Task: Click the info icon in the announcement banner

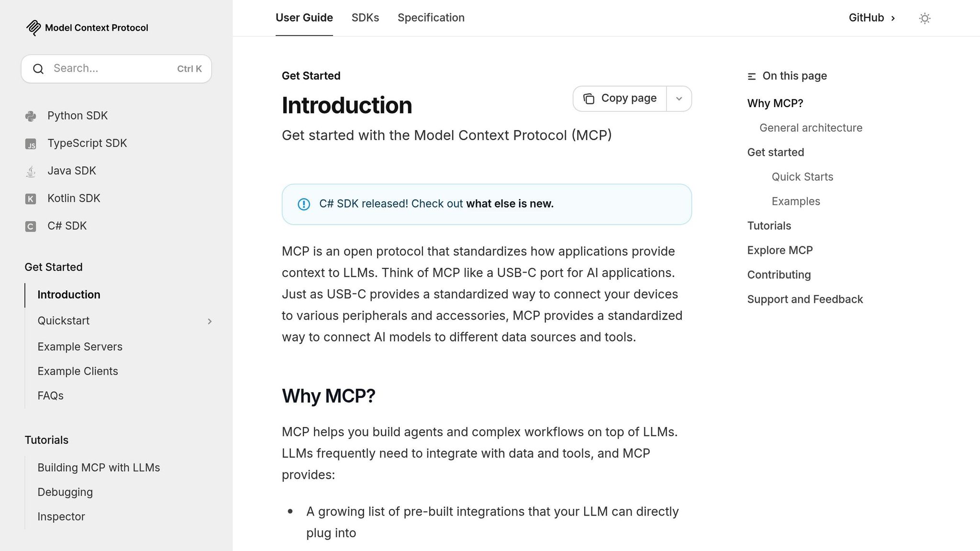Action: coord(304,204)
